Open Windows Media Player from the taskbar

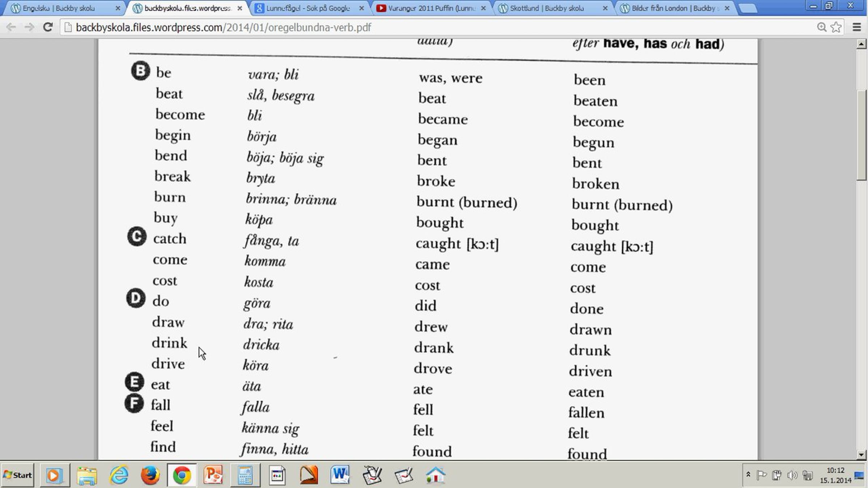click(x=55, y=475)
